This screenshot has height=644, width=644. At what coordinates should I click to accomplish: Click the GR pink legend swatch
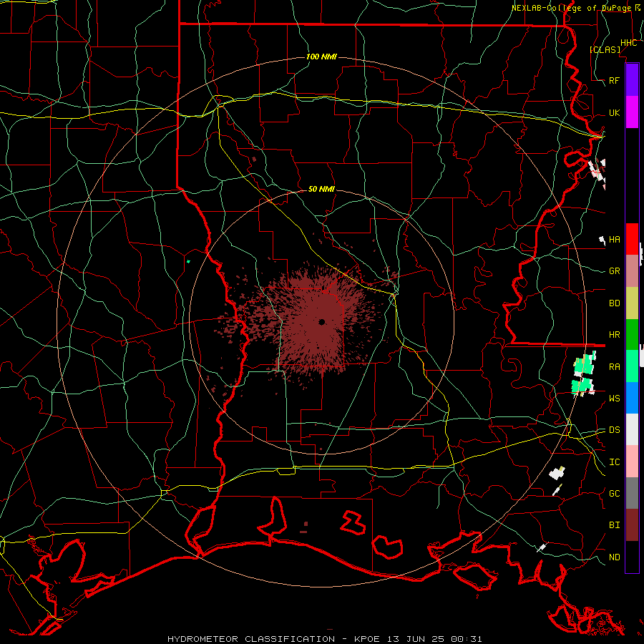pos(632,271)
